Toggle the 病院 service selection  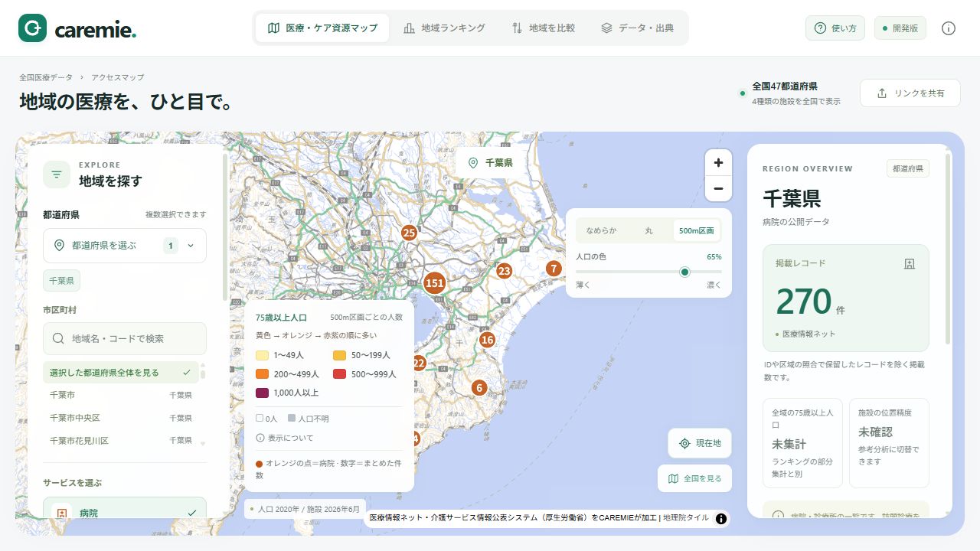[125, 508]
